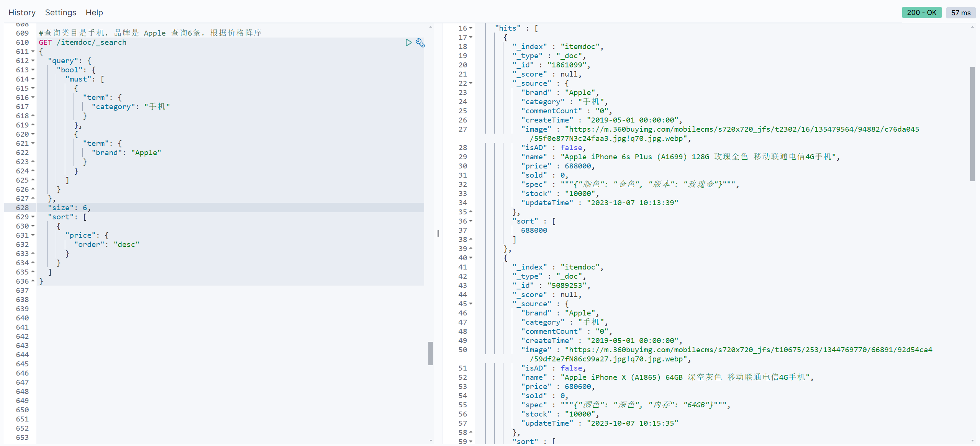
Task: Place cursor on the "size": 6 line
Action: point(69,207)
